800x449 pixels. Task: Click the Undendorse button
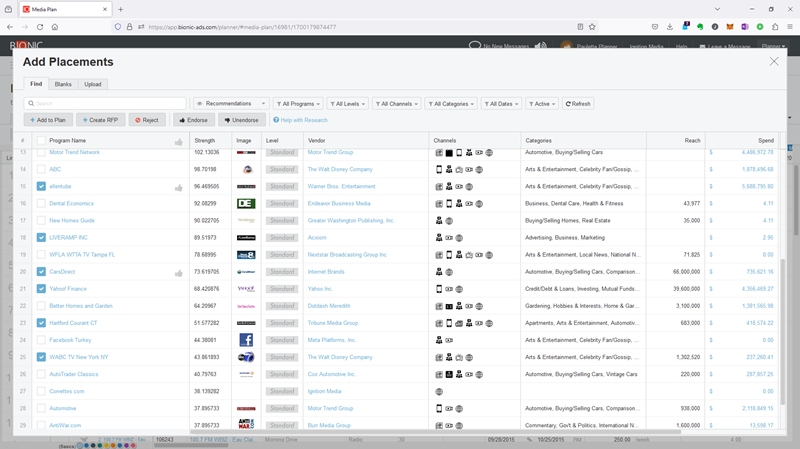click(242, 120)
